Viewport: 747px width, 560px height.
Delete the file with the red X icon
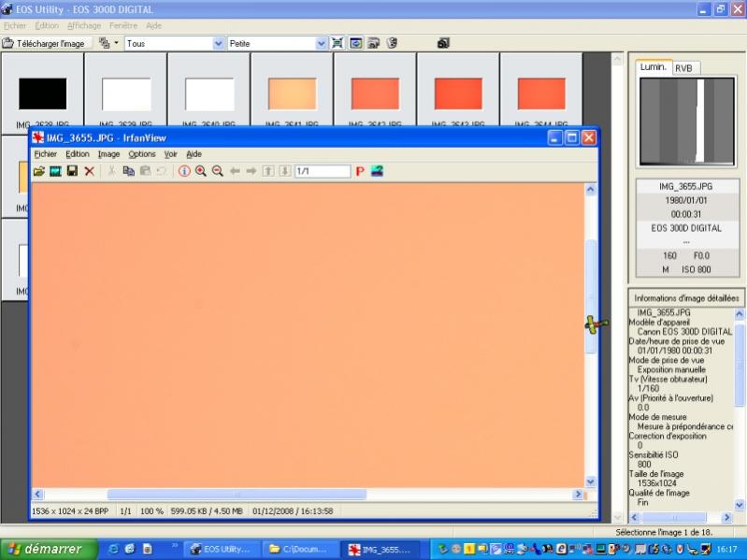coord(89,171)
